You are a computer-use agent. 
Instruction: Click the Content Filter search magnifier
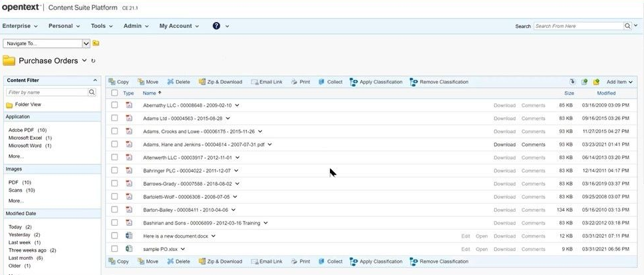pos(92,93)
